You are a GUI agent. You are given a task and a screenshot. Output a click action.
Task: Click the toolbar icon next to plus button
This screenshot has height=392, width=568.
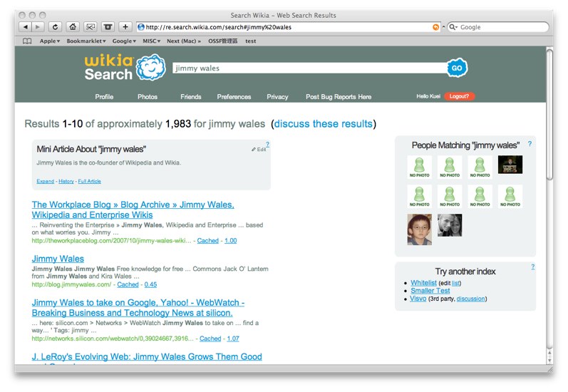[108, 27]
